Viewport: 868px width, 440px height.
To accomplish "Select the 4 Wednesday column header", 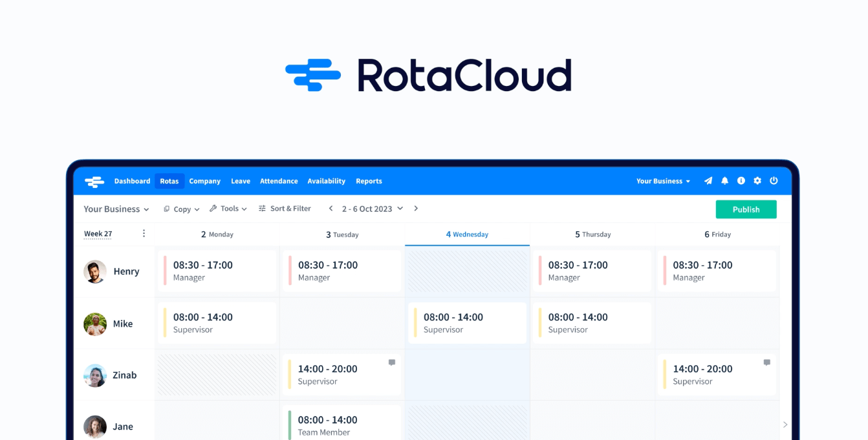I will (x=467, y=234).
